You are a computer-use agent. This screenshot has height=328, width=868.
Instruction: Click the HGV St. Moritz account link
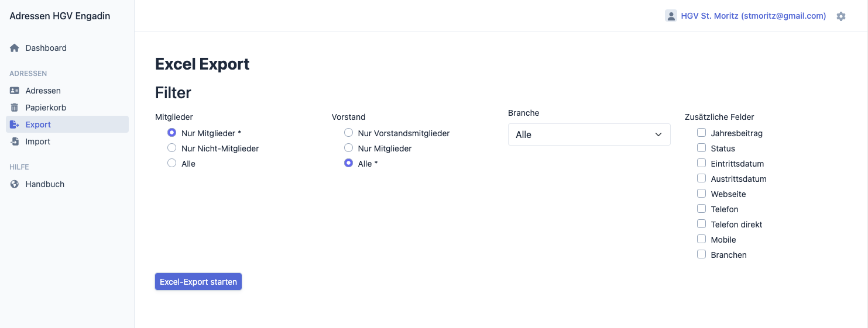(753, 16)
